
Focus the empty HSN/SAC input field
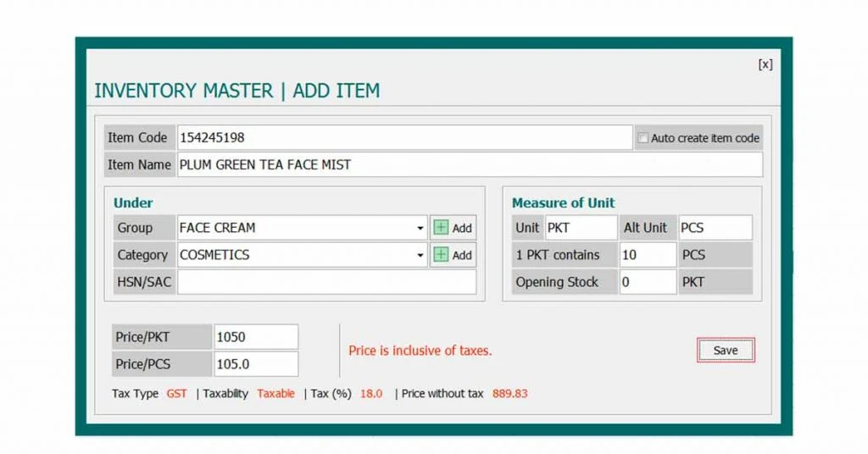(326, 282)
